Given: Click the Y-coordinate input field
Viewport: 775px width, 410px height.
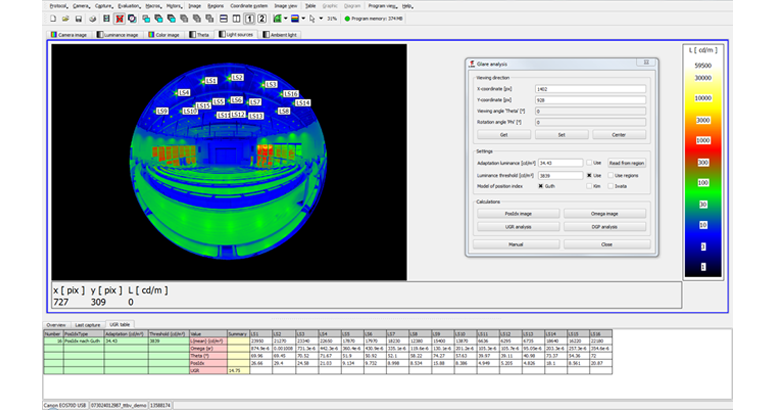Looking at the screenshot, I should pos(590,100).
